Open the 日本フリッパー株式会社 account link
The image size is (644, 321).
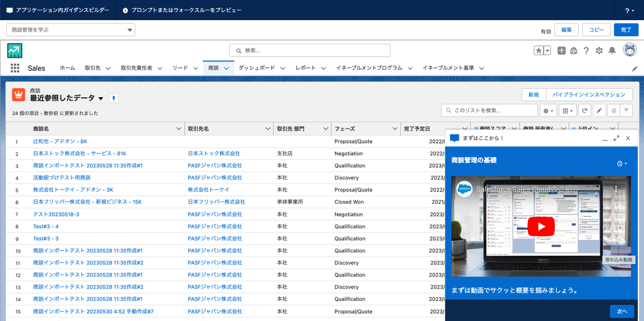tap(217, 202)
